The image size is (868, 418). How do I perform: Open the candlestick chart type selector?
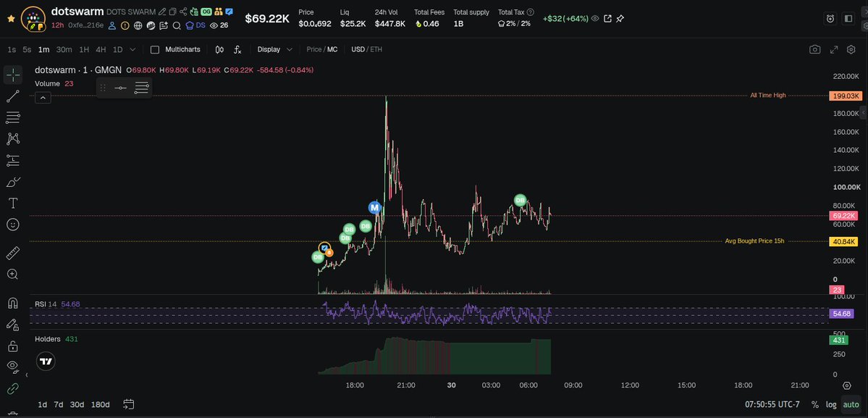tap(220, 49)
